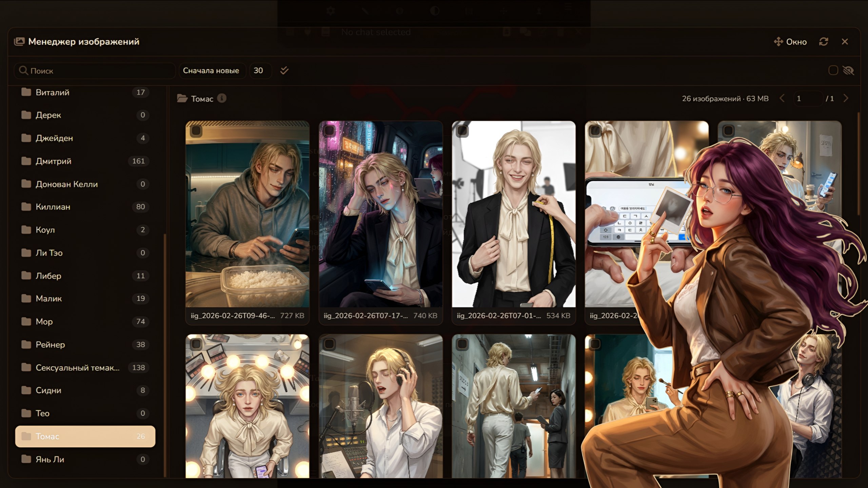Click file name iig_2026-02-26T09-46-...

point(233,316)
